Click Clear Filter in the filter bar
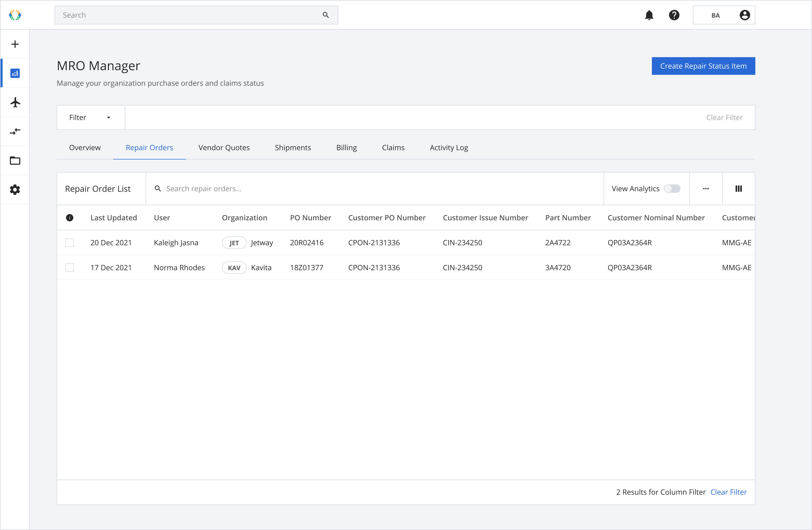812x530 pixels. (724, 117)
